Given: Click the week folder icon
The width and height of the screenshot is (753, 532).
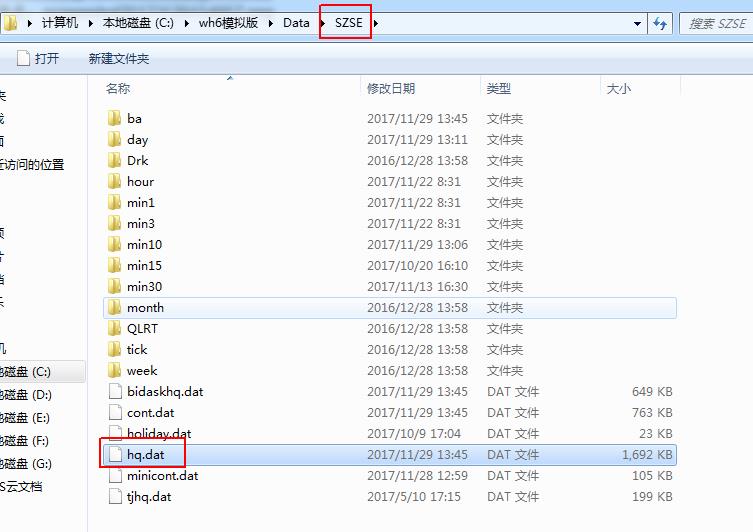Looking at the screenshot, I should tap(114, 371).
